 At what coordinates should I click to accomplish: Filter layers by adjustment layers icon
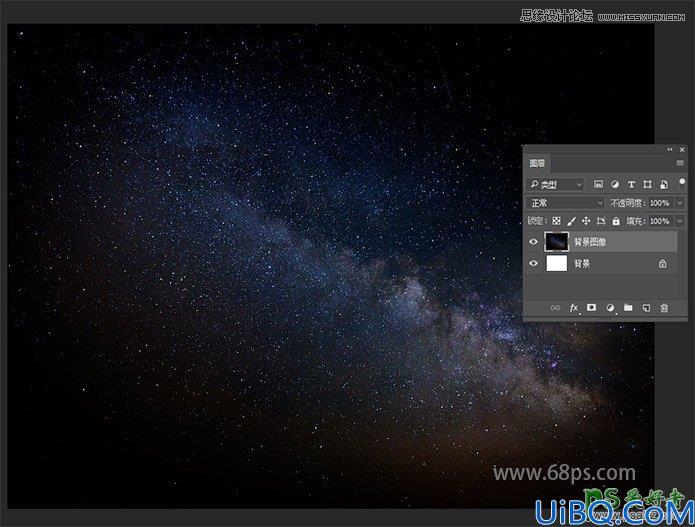(615, 184)
